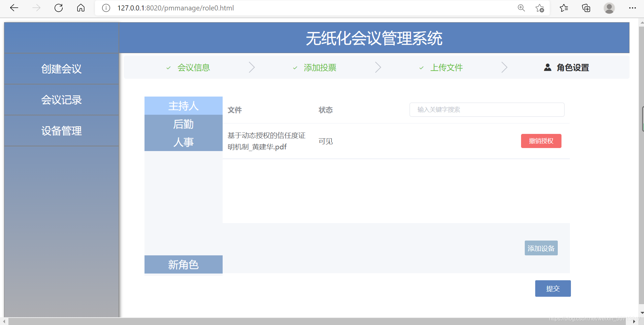644x325 pixels.
Task: Open the zoom magnifier icon in address bar
Action: (x=521, y=8)
